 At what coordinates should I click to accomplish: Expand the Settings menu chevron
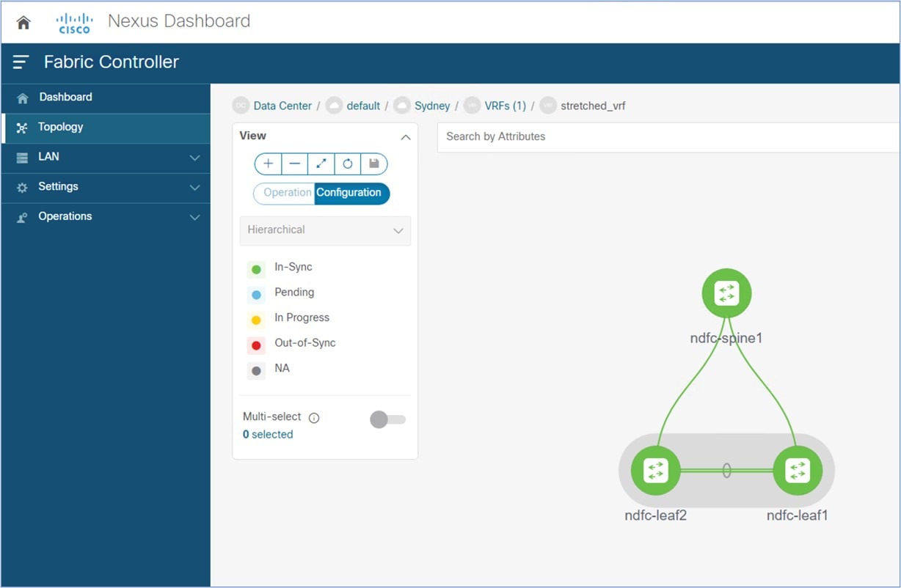[194, 188]
